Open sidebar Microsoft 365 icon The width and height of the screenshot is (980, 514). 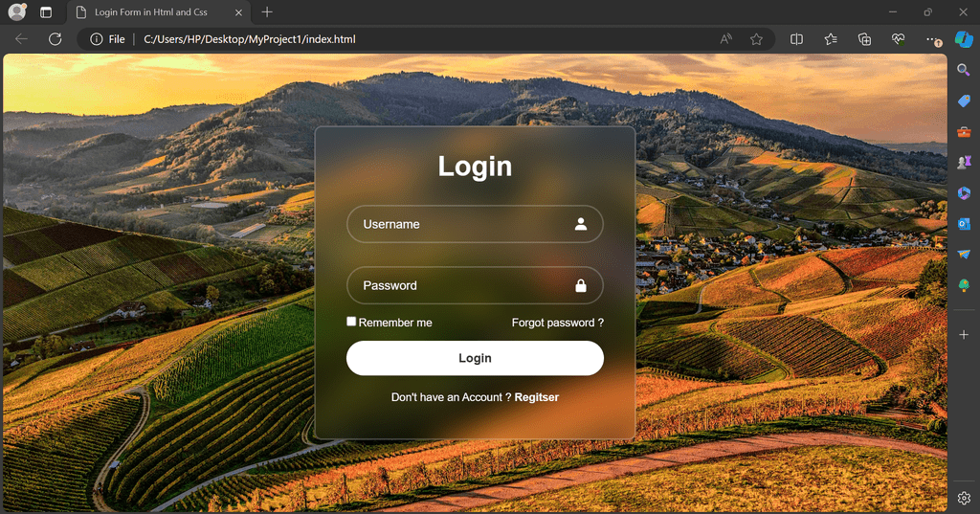click(964, 193)
